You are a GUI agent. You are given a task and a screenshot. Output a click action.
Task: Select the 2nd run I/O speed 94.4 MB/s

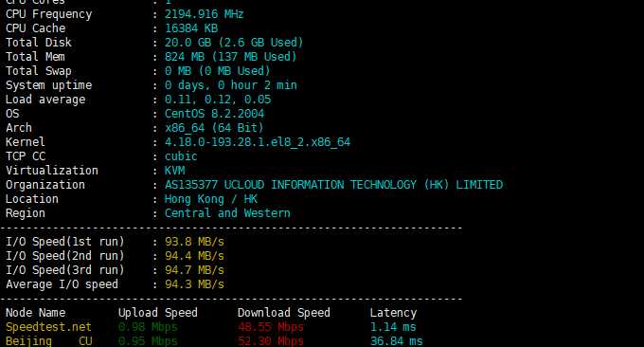click(x=194, y=256)
